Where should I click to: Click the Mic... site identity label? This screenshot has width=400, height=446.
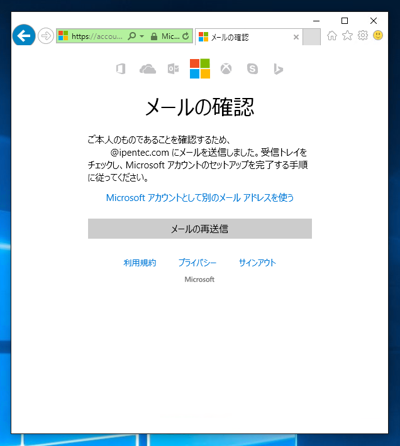(x=170, y=36)
